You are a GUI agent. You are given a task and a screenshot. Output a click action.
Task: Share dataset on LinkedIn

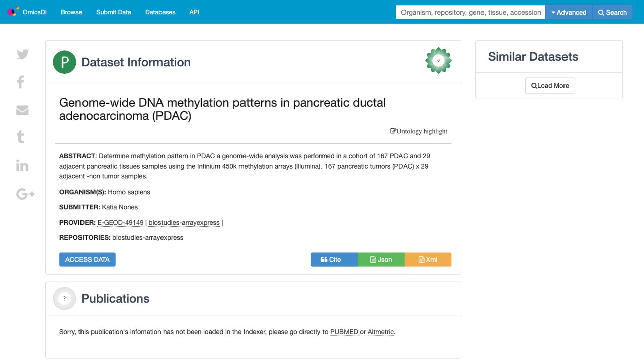pos(22,165)
